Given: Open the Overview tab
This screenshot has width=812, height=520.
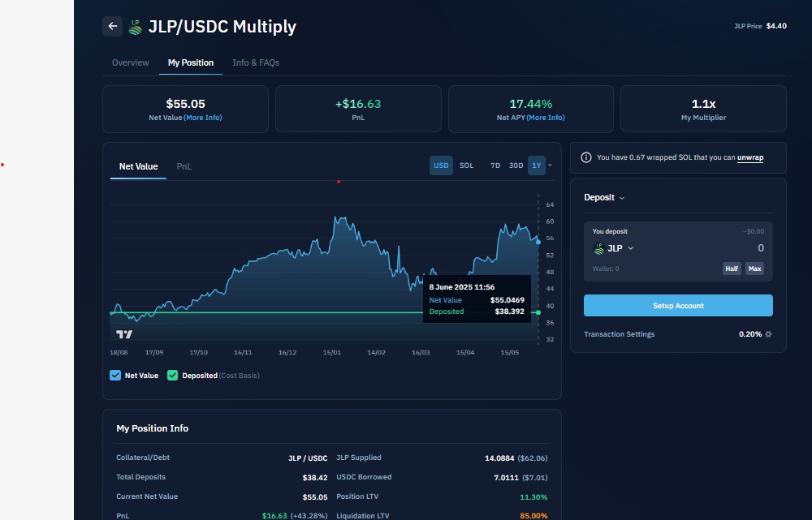Looking at the screenshot, I should (x=131, y=62).
